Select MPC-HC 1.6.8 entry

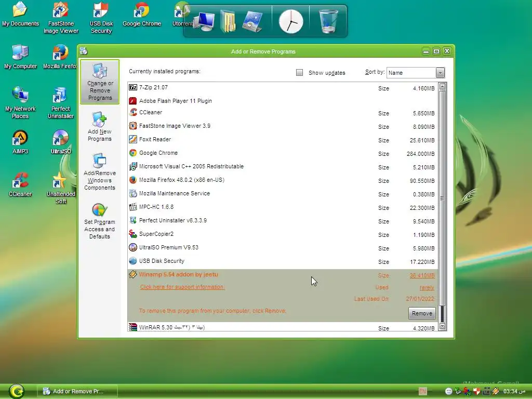283,207
